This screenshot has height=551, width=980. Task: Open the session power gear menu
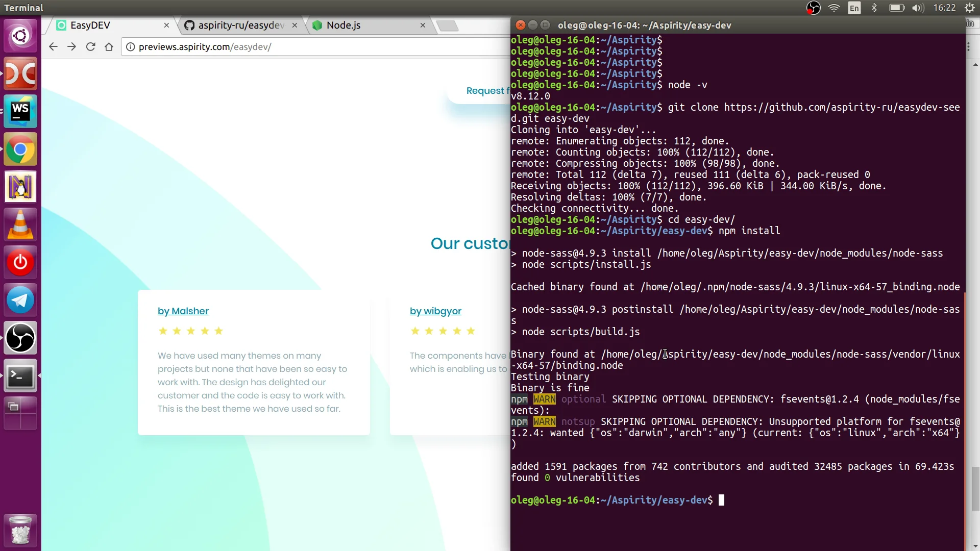coord(969,8)
